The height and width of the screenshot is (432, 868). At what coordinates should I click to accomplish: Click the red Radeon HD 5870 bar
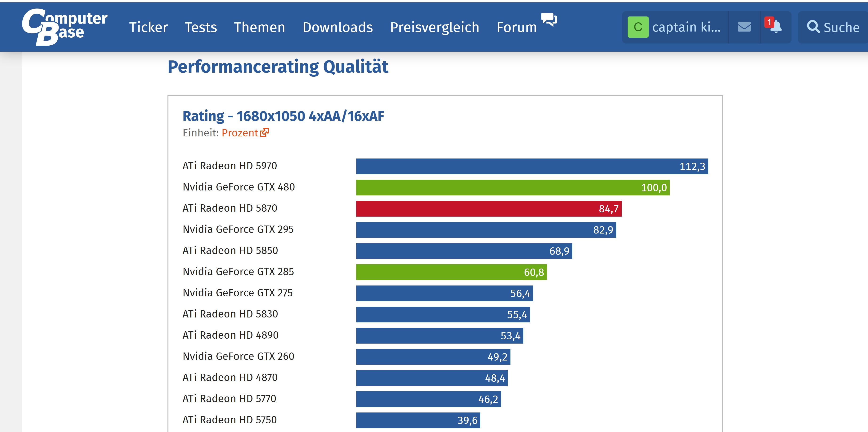[x=489, y=209]
